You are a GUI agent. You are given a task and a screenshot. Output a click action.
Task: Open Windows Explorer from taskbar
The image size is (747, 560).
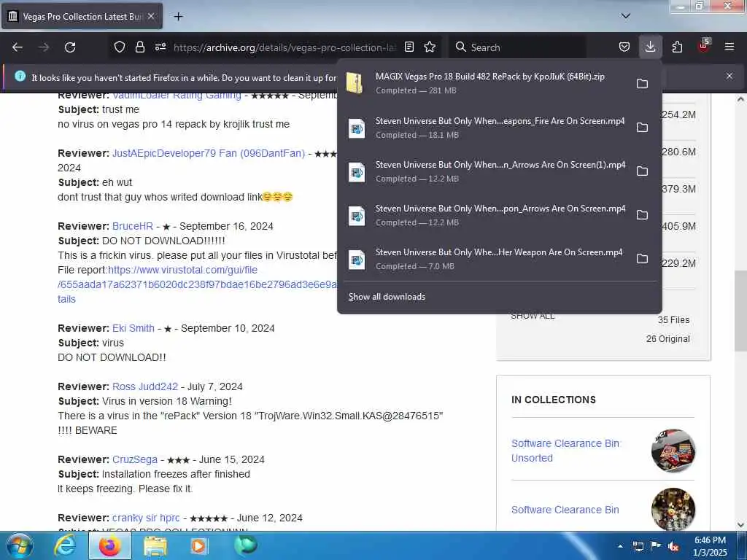click(x=155, y=545)
